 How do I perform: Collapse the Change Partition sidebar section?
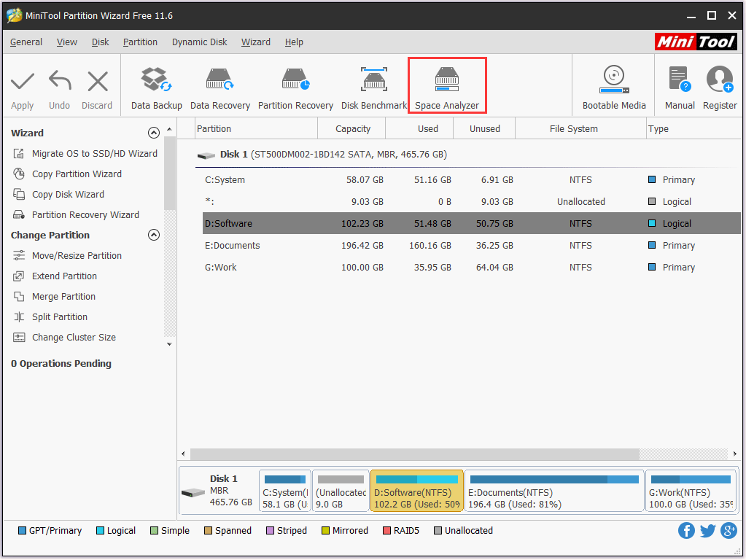coord(154,235)
